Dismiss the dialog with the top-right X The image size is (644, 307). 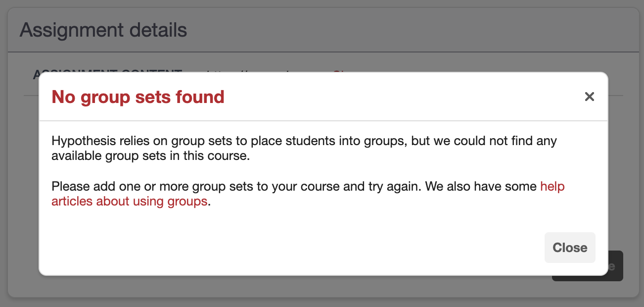point(589,97)
